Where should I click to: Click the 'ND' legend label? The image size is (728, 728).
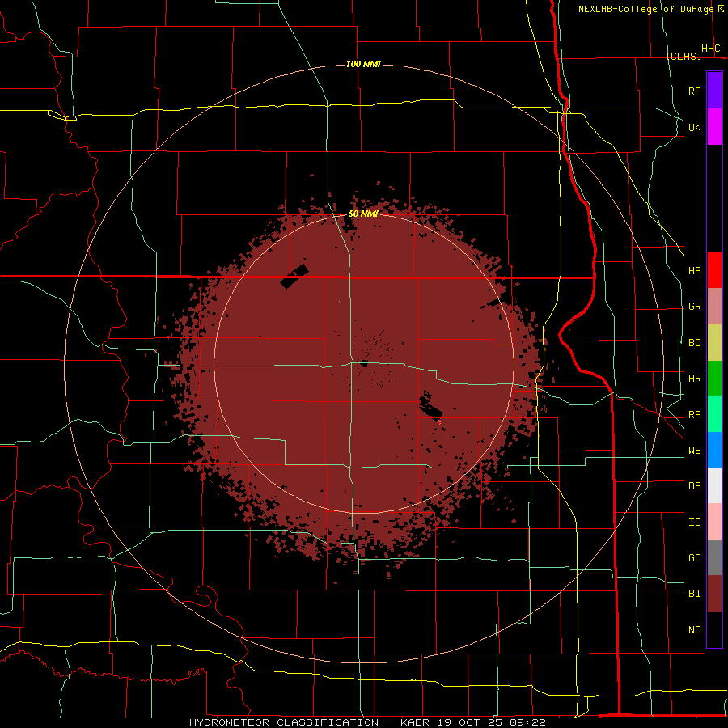click(x=694, y=630)
